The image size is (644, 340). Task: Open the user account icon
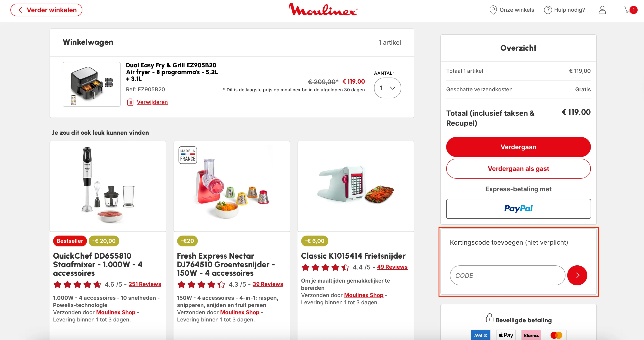(602, 10)
